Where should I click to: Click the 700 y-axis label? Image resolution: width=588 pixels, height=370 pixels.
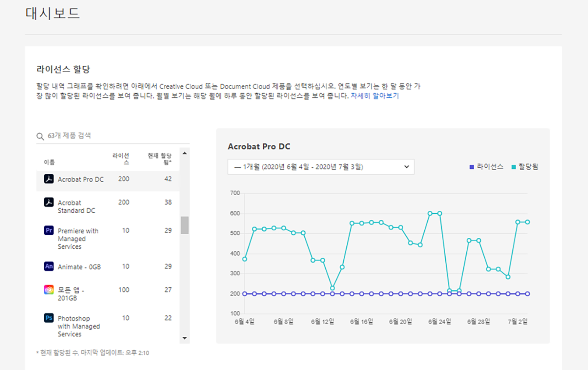(x=235, y=193)
